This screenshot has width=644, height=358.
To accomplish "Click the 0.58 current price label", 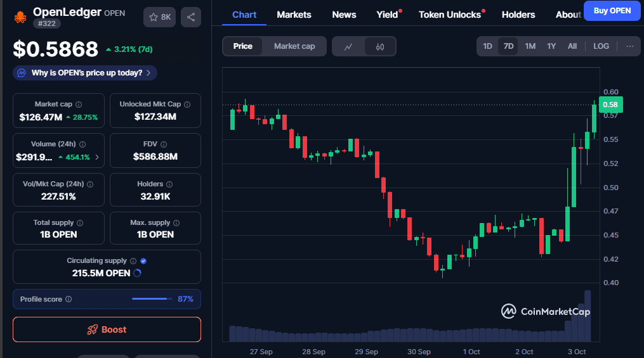I will (611, 105).
